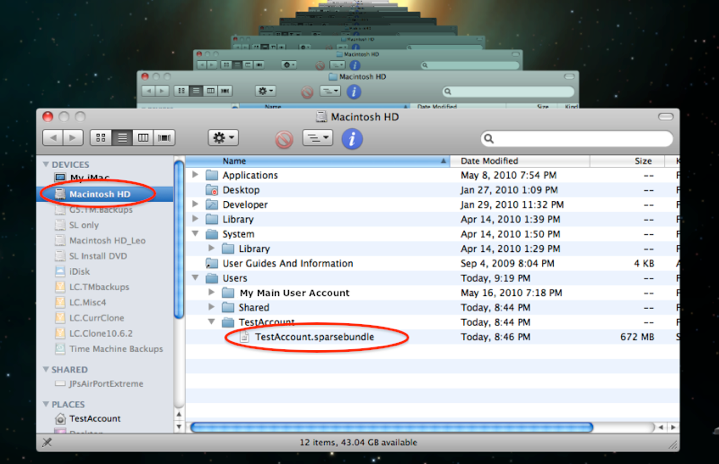
Task: Select the Desktop folder icon
Action: tap(212, 190)
